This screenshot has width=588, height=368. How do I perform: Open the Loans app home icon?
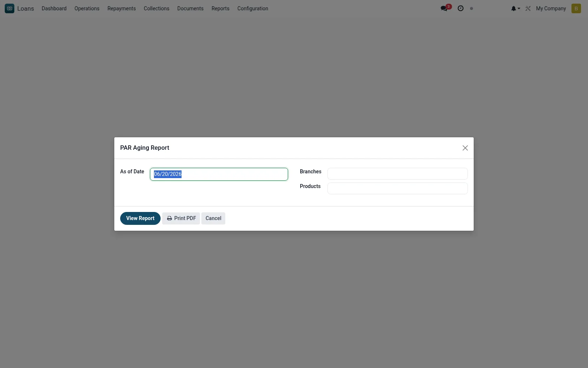10,8
